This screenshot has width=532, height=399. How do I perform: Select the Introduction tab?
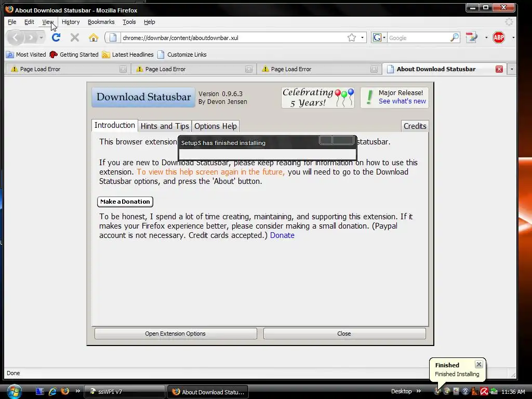[115, 126]
